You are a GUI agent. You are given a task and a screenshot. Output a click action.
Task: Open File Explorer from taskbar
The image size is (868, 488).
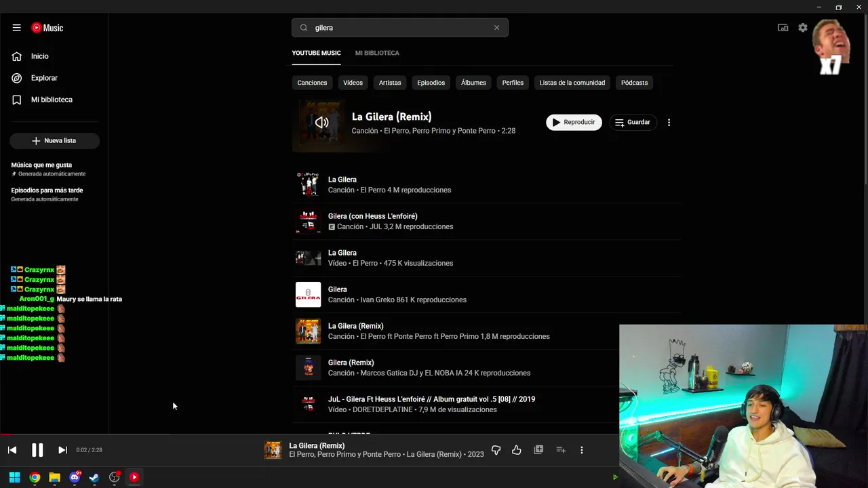tap(54, 477)
